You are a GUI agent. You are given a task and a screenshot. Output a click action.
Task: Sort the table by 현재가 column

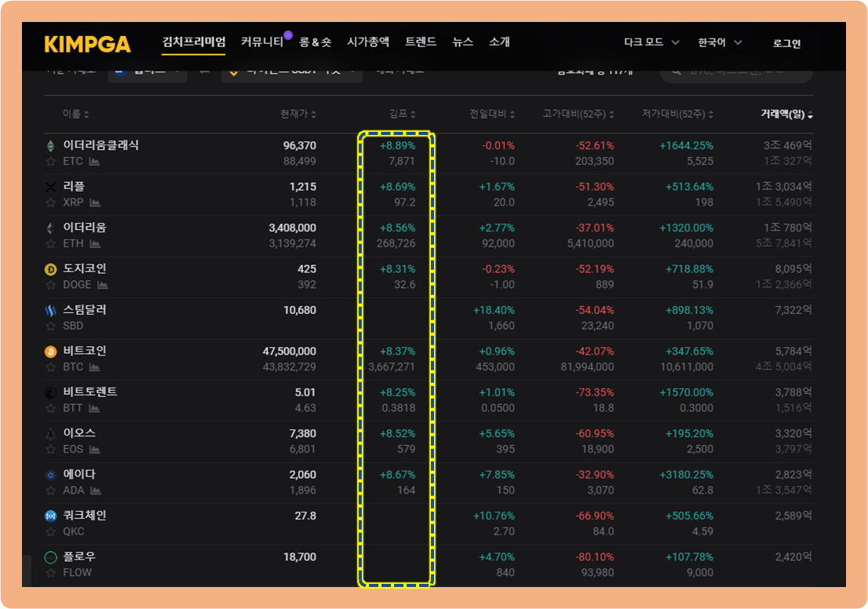(298, 114)
